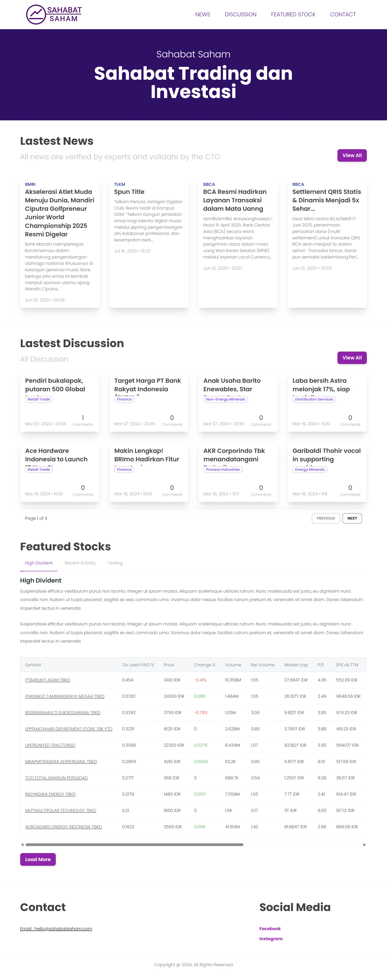
Task: Click the Facebook social media link
Action: (x=270, y=929)
